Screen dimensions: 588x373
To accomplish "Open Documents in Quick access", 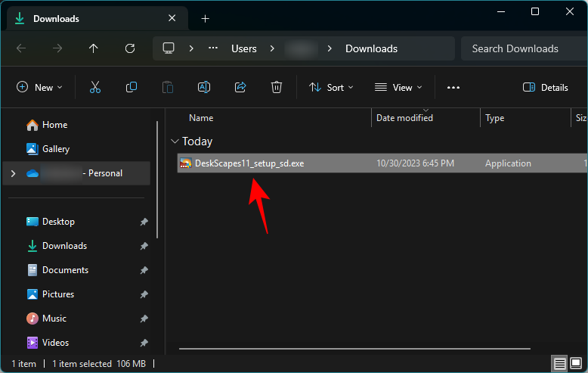I will point(57,270).
